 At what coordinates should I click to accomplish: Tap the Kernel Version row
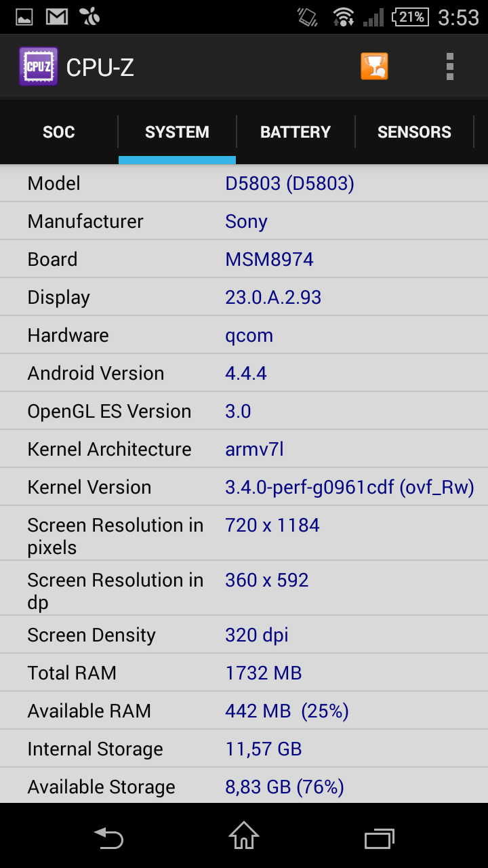coord(244,487)
